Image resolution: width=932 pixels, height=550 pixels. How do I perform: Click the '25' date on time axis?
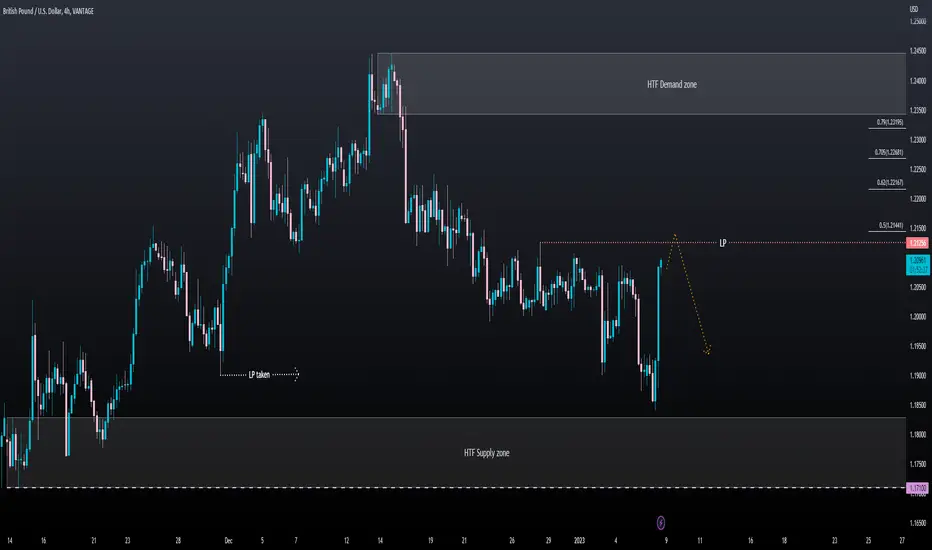868,540
